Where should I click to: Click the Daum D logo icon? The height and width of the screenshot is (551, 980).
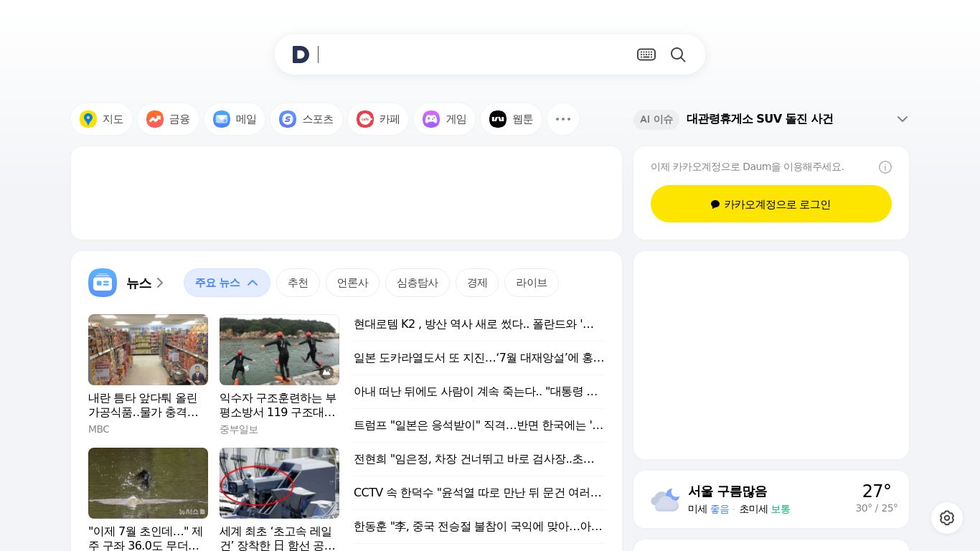click(x=301, y=55)
